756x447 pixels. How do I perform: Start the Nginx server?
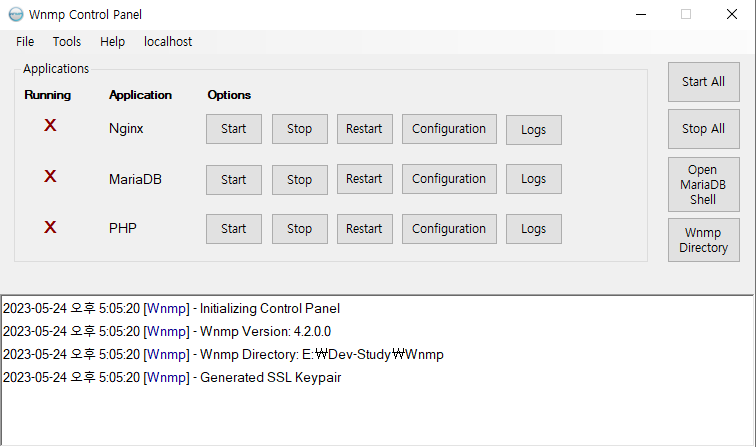pyautogui.click(x=234, y=129)
